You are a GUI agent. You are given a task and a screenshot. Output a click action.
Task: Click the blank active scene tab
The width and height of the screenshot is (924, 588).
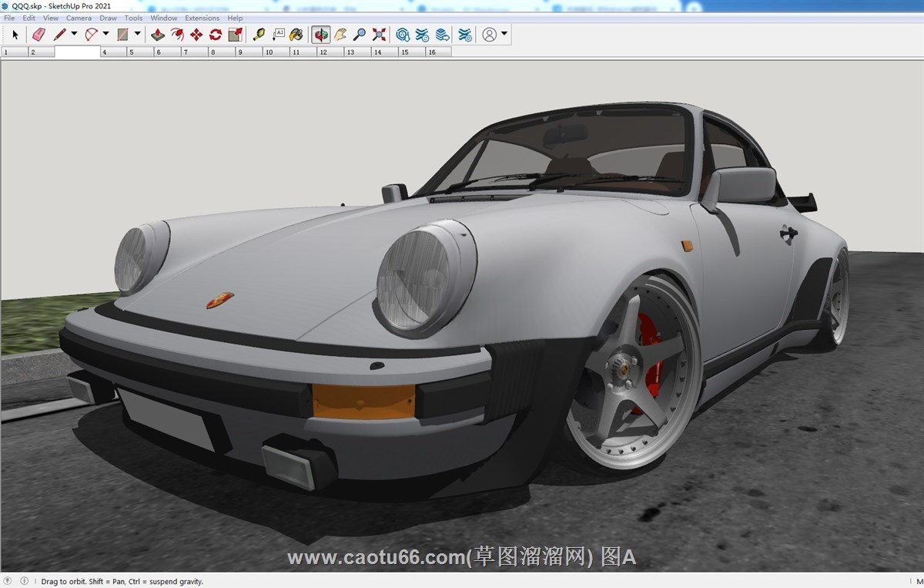pyautogui.click(x=77, y=52)
